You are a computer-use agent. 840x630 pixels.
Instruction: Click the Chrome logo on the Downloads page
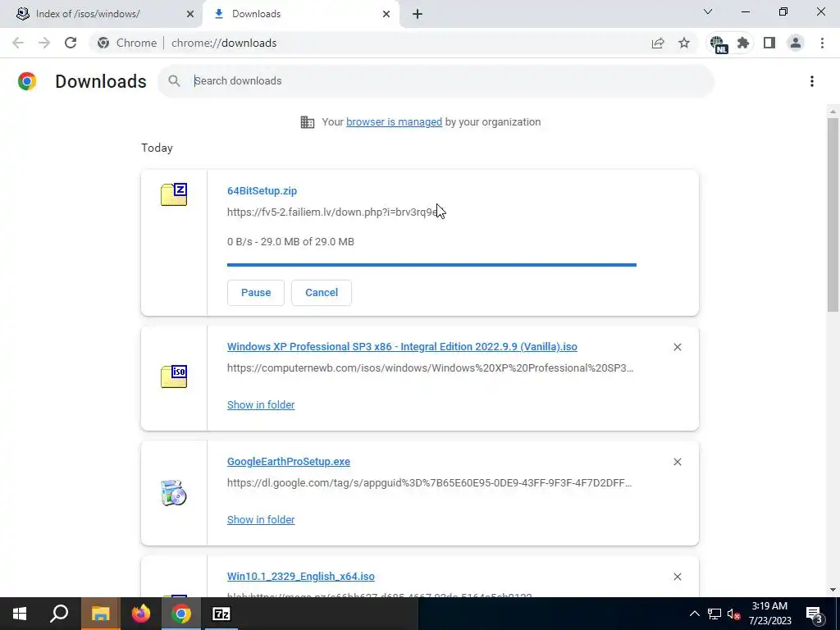point(27,81)
